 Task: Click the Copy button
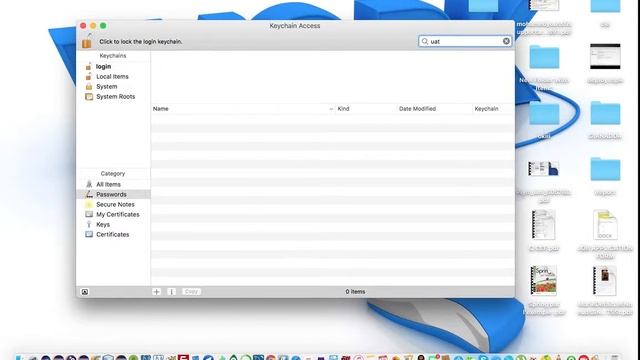click(191, 292)
